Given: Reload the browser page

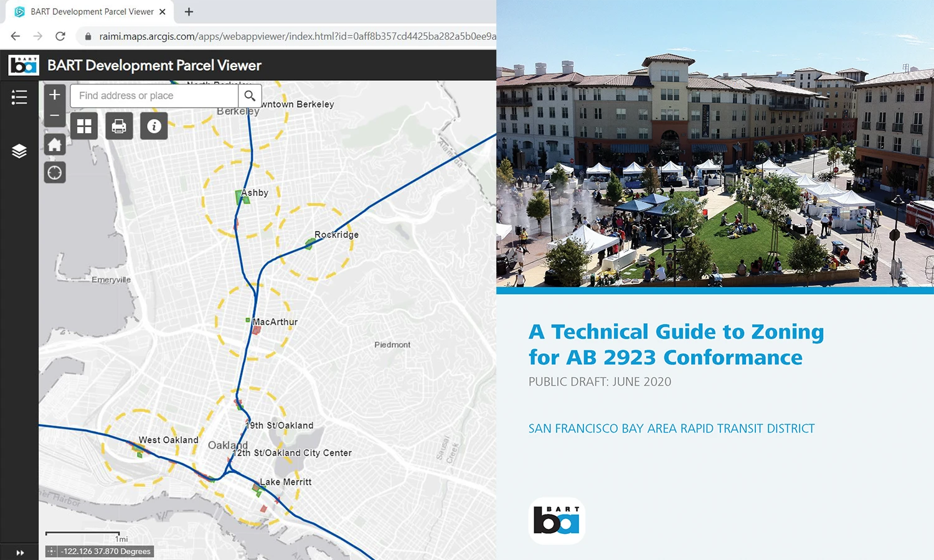Looking at the screenshot, I should (x=60, y=36).
